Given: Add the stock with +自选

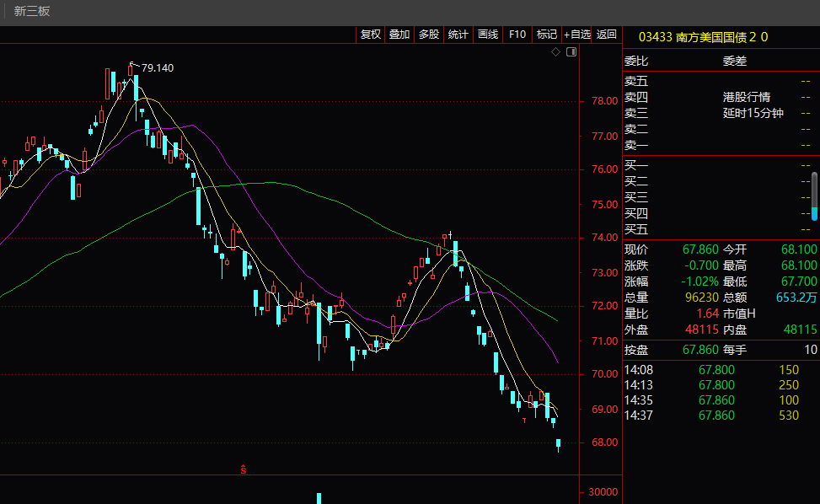Looking at the screenshot, I should 577,35.
